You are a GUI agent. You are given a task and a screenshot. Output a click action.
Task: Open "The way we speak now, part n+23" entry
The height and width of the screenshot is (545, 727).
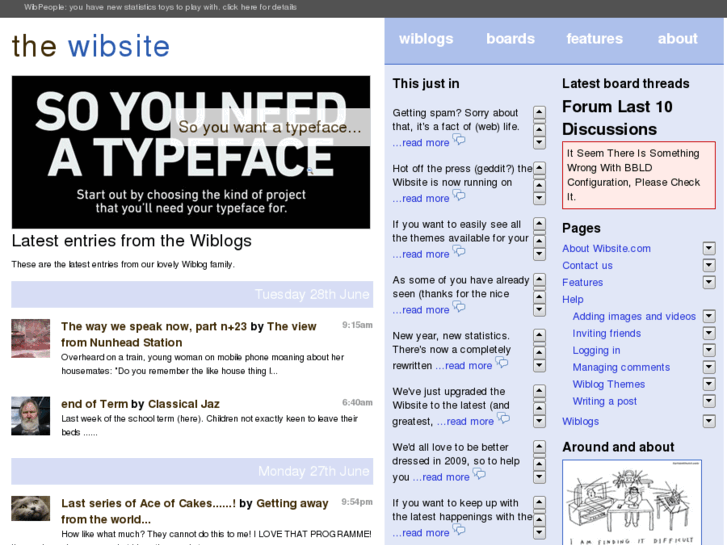click(x=154, y=327)
